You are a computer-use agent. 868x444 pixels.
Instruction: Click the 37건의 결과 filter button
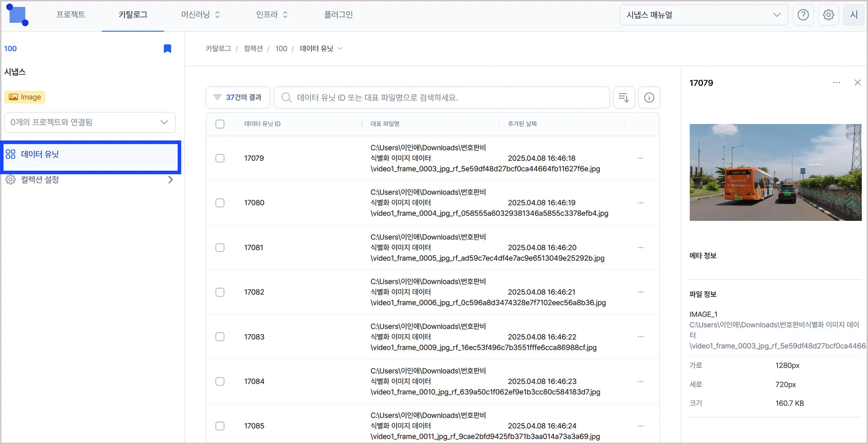tap(238, 98)
